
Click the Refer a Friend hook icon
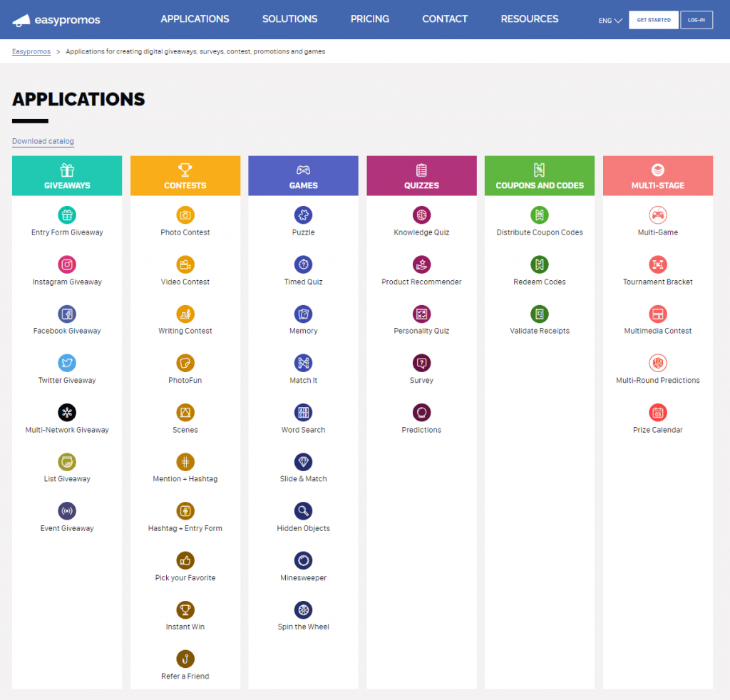click(x=185, y=659)
